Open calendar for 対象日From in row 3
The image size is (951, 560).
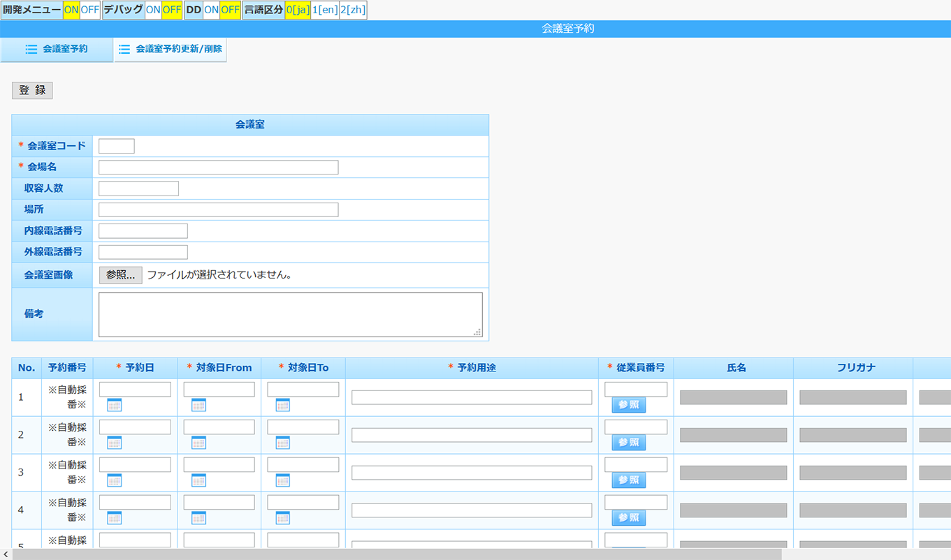pos(198,480)
